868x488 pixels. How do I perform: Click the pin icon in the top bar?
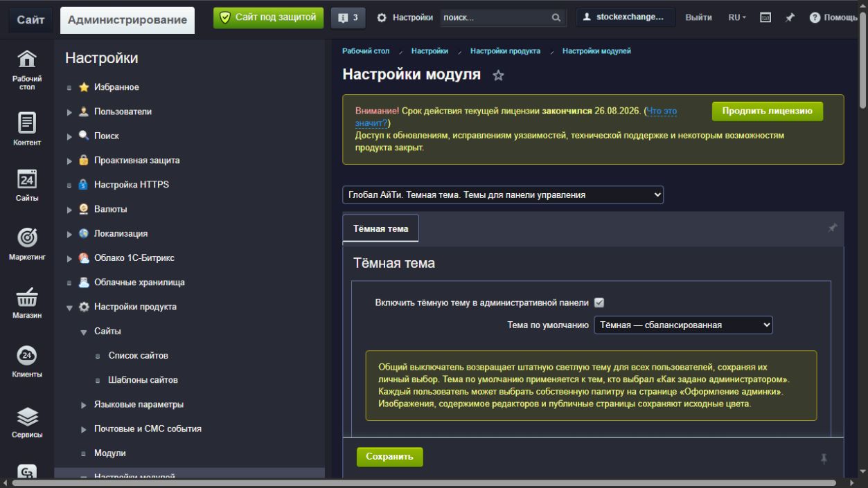coord(790,18)
